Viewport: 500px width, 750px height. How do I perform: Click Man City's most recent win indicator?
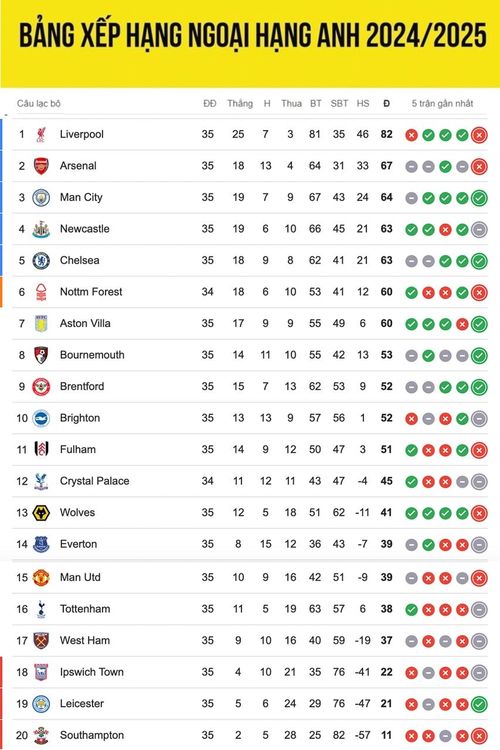[479, 198]
